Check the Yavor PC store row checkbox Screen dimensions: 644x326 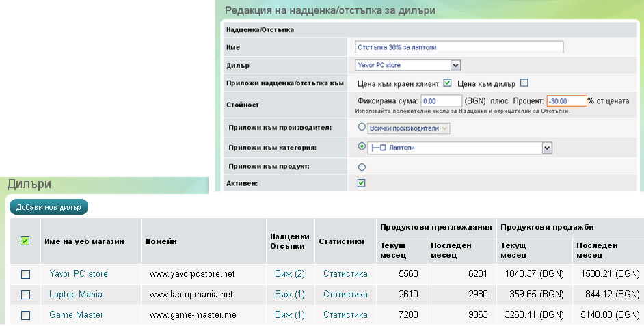[x=25, y=274]
